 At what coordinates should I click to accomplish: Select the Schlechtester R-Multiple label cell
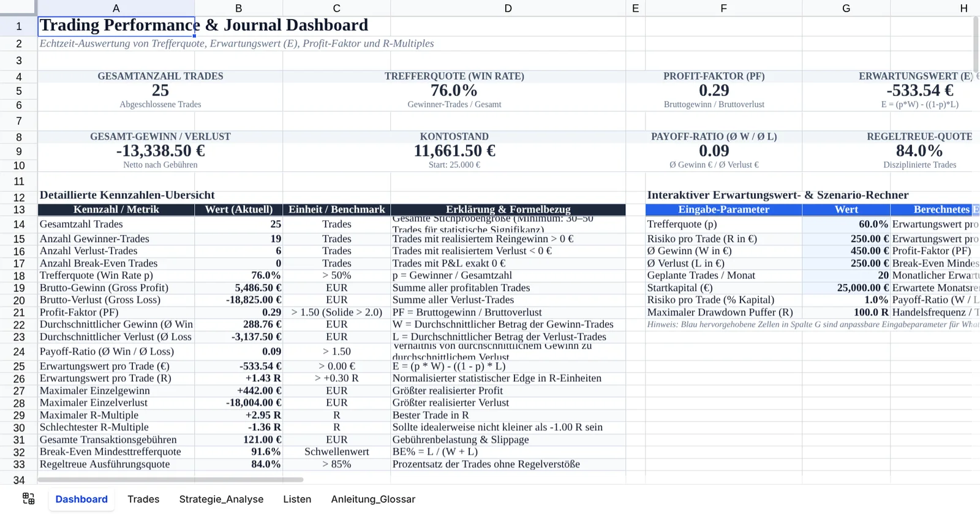point(116,427)
